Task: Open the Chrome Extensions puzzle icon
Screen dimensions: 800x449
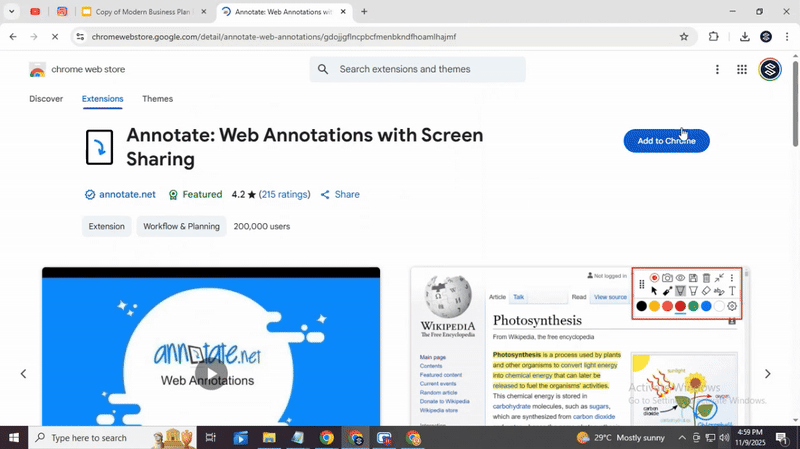Action: coord(713,37)
